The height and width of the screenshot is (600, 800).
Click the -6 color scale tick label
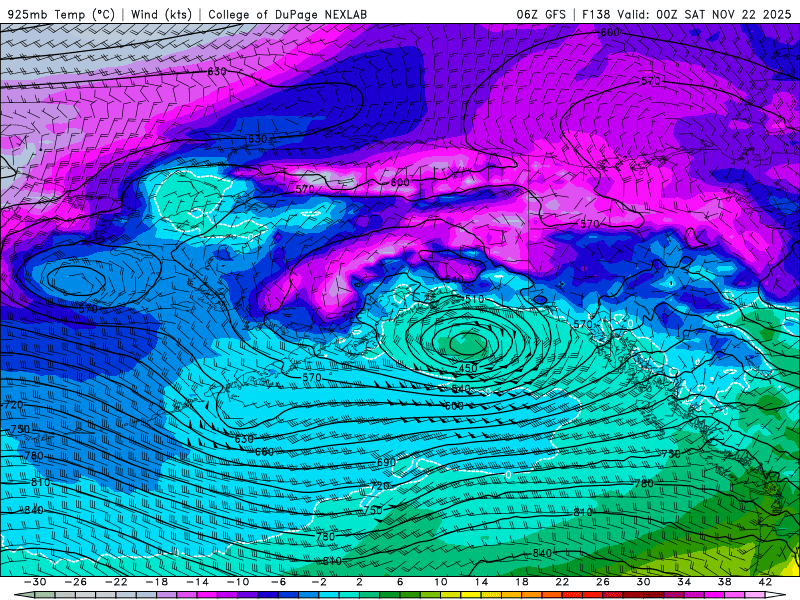278,582
